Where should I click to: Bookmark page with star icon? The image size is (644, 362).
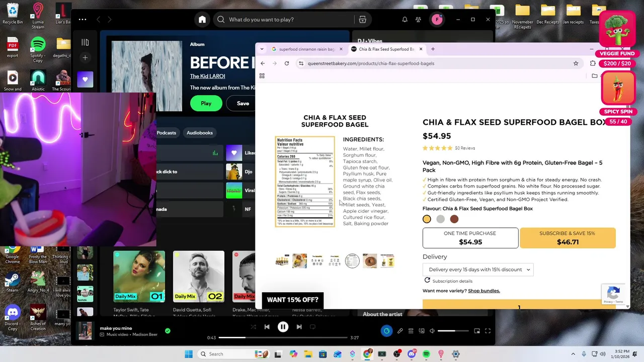(x=576, y=63)
